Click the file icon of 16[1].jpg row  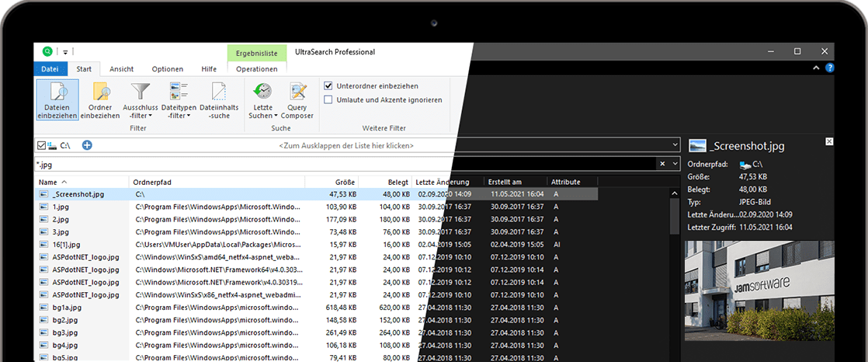tap(43, 244)
